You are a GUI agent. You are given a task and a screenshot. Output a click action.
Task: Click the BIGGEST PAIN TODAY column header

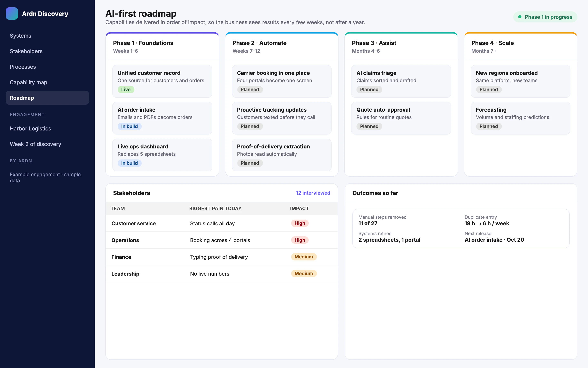click(x=215, y=209)
